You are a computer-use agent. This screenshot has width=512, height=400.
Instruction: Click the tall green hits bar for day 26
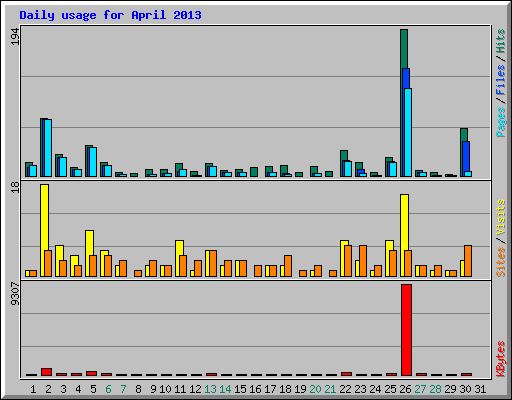click(404, 48)
